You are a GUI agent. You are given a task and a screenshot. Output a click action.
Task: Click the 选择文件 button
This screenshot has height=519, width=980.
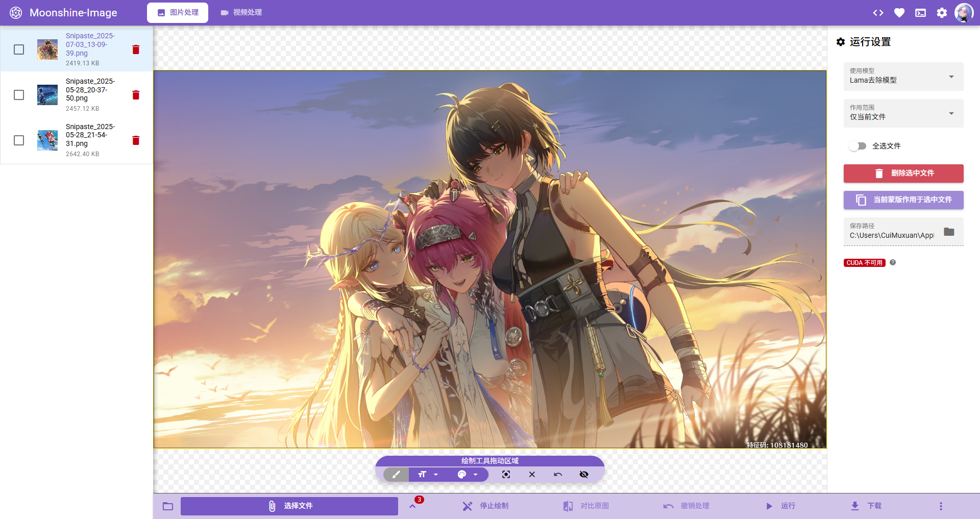289,506
